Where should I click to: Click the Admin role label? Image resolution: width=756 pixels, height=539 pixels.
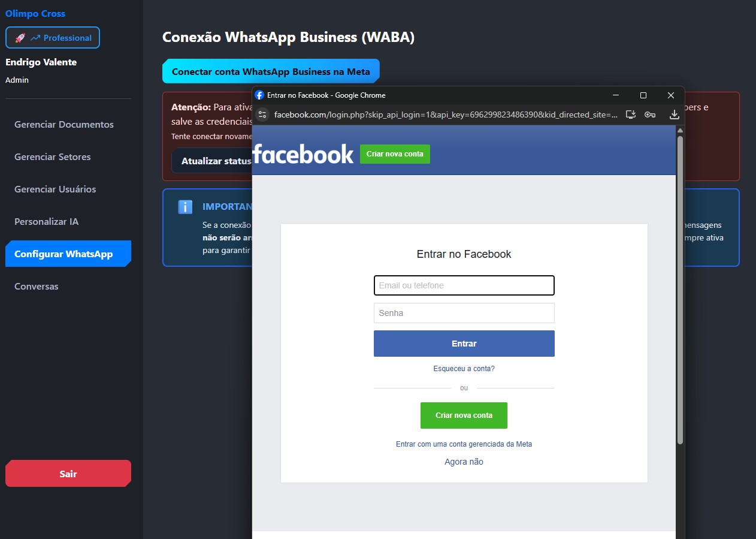pyautogui.click(x=17, y=80)
